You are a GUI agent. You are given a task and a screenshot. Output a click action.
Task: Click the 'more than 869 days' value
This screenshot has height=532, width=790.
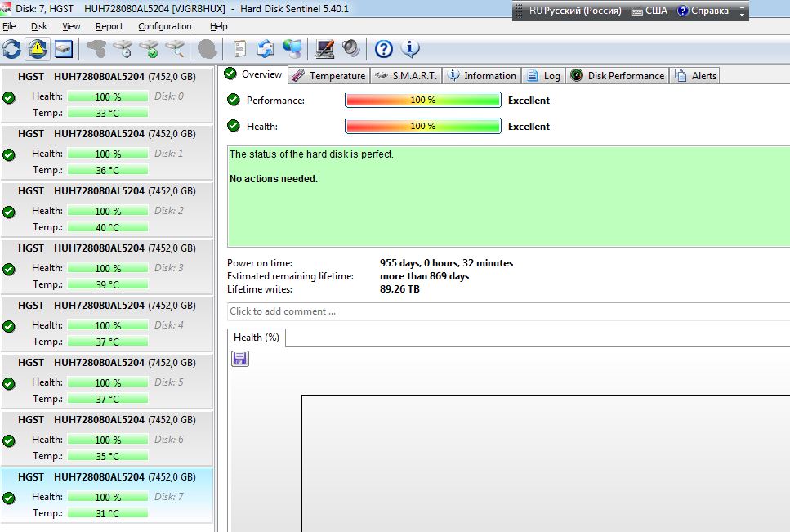coord(424,276)
